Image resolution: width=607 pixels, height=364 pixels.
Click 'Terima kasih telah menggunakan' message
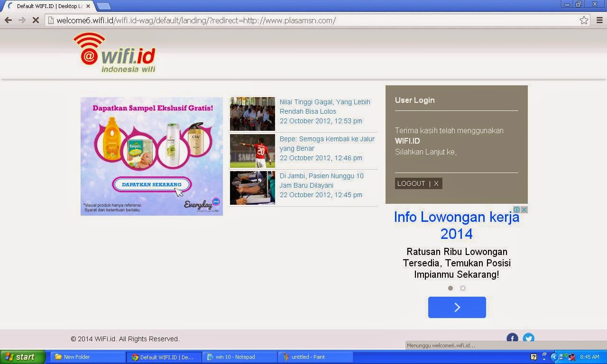449,130
